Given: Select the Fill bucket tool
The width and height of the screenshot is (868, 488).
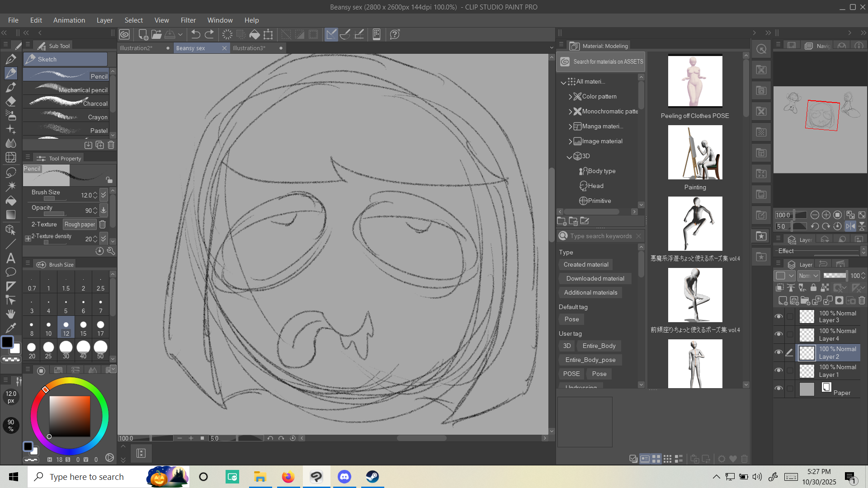Looking at the screenshot, I should tap(11, 201).
